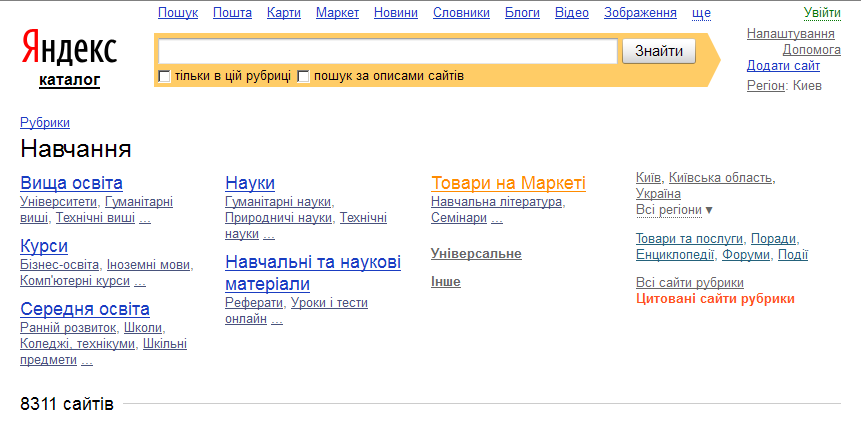
Task: Select Маркет in top navigation
Action: tap(337, 13)
